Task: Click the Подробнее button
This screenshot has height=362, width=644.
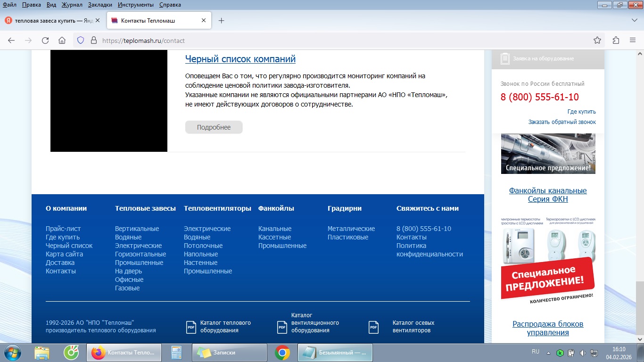Action: pos(214,127)
